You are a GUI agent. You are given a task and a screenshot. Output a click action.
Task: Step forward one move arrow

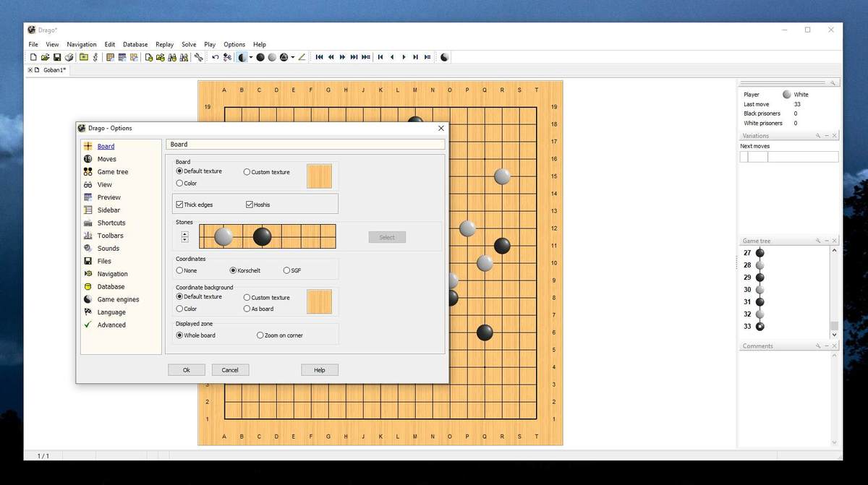pos(404,57)
